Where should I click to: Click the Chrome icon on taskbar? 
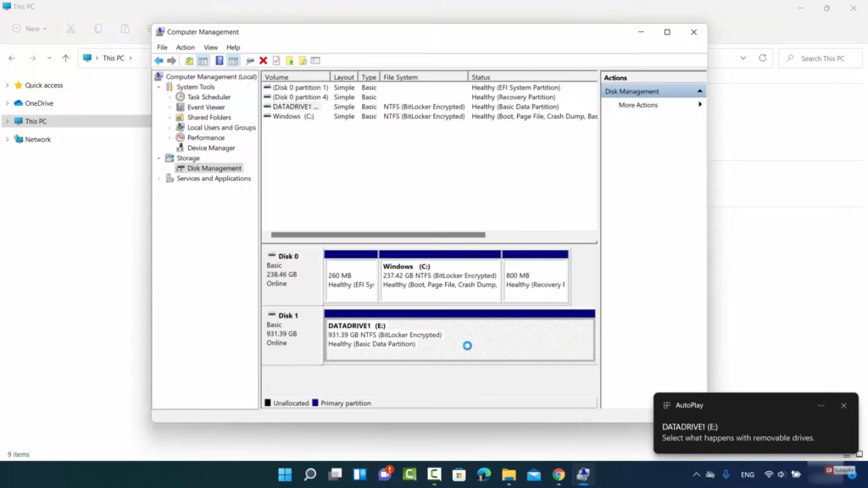559,474
